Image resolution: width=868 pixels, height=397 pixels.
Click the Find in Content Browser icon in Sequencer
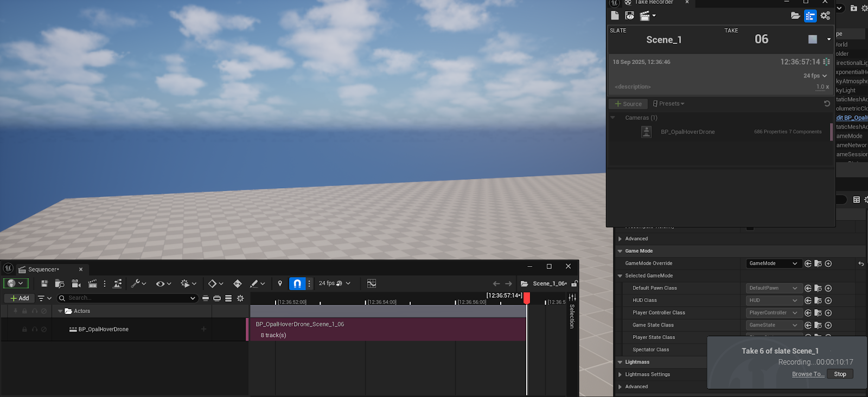pyautogui.click(x=60, y=284)
